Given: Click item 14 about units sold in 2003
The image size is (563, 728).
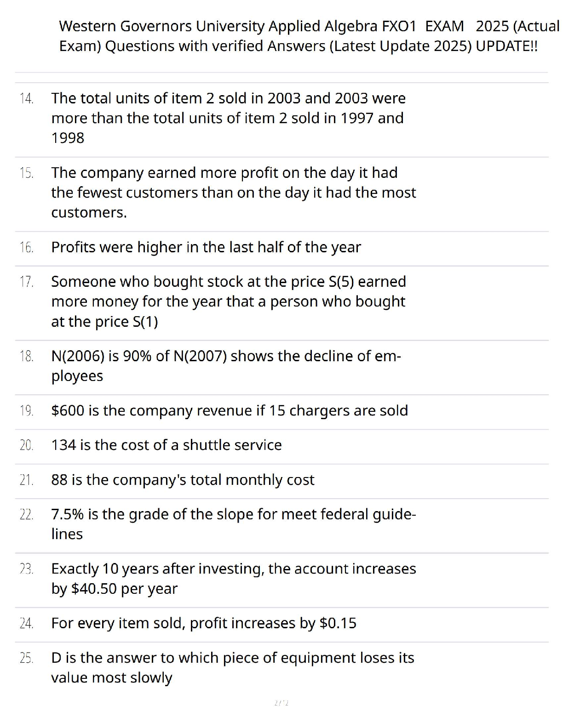Looking at the screenshot, I should (x=228, y=118).
